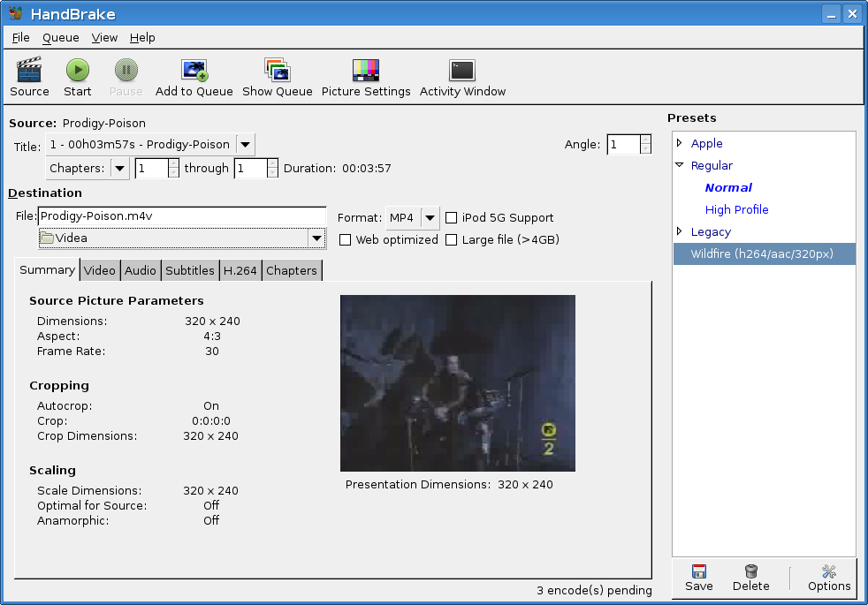Click the Source name 'Prodigy-Poison' text
The height and width of the screenshot is (605, 868).
[x=104, y=124]
